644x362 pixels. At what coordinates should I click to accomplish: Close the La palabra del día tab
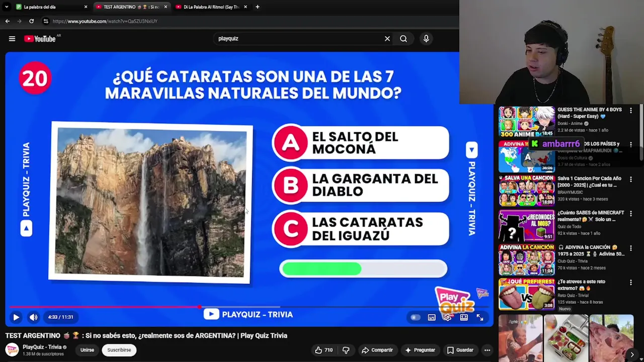tap(86, 7)
